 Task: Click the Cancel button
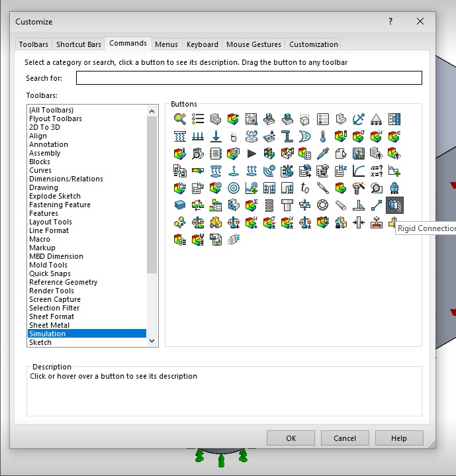point(345,438)
